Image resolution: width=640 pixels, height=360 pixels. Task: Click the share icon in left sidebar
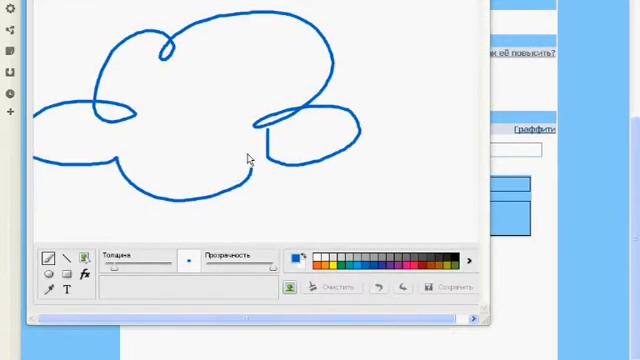click(10, 30)
